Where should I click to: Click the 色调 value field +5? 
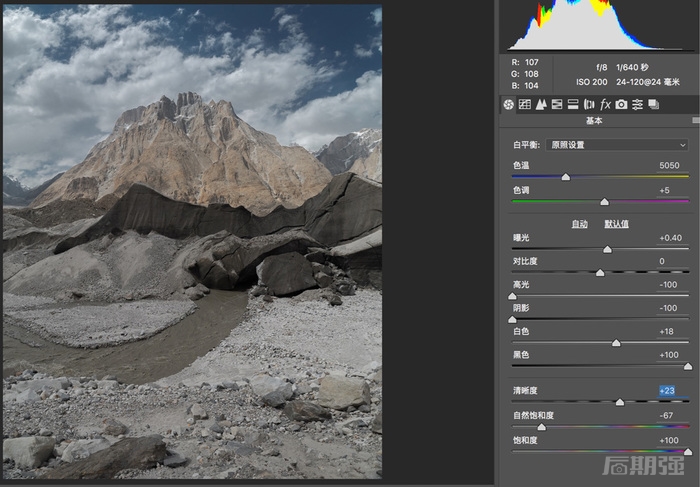pos(665,190)
